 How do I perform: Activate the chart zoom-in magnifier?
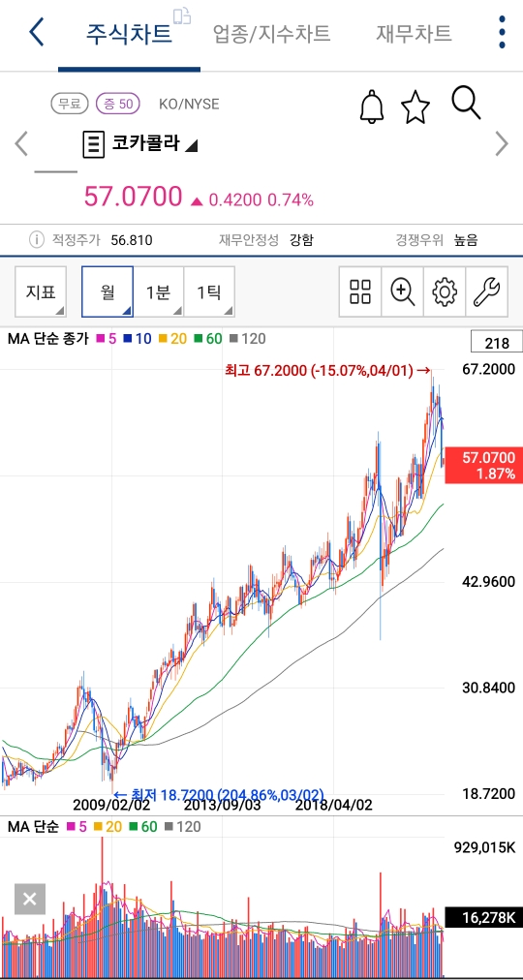402,291
